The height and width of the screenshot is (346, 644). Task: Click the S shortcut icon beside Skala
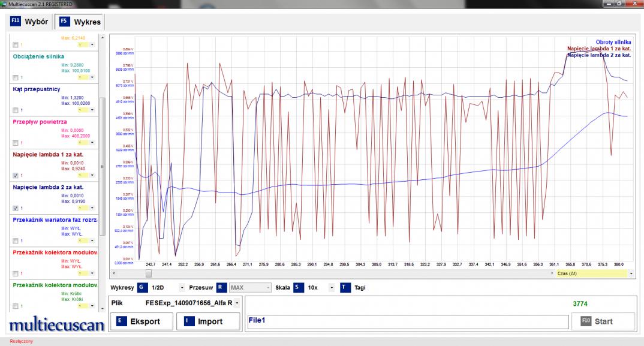point(298,287)
